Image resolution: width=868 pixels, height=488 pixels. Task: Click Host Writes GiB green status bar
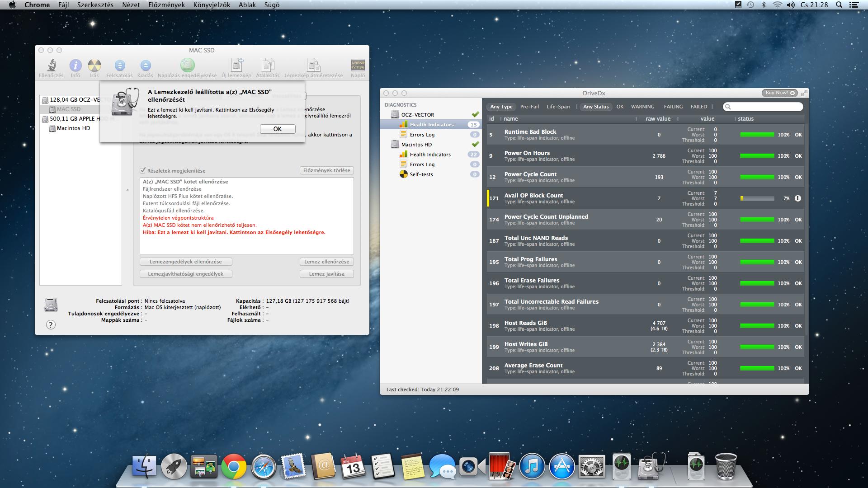click(757, 347)
